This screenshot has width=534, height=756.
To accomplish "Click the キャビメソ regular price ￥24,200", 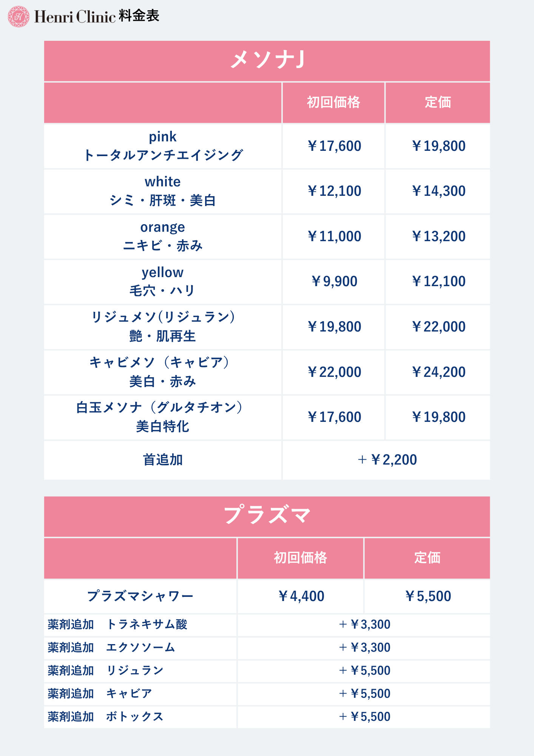I will (x=438, y=372).
